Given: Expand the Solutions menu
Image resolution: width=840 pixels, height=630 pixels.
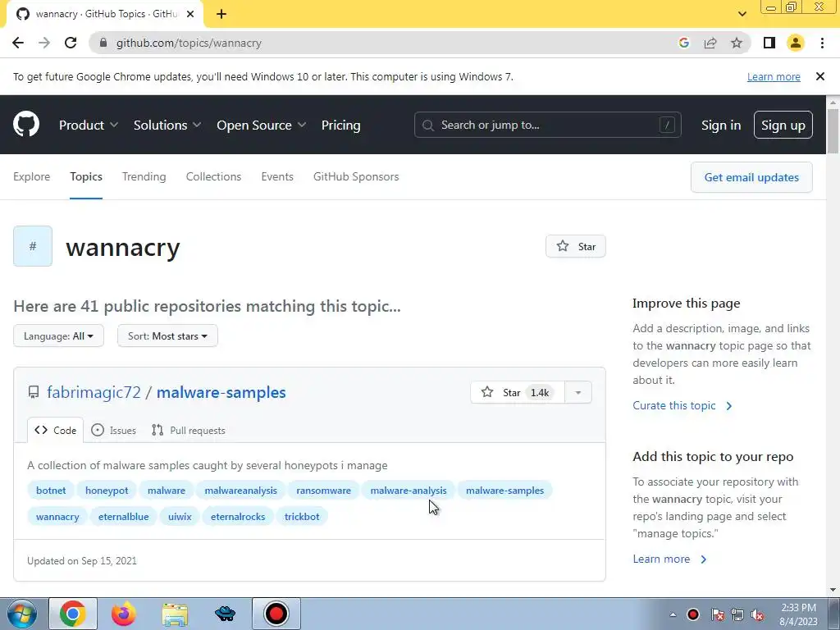Looking at the screenshot, I should (167, 125).
